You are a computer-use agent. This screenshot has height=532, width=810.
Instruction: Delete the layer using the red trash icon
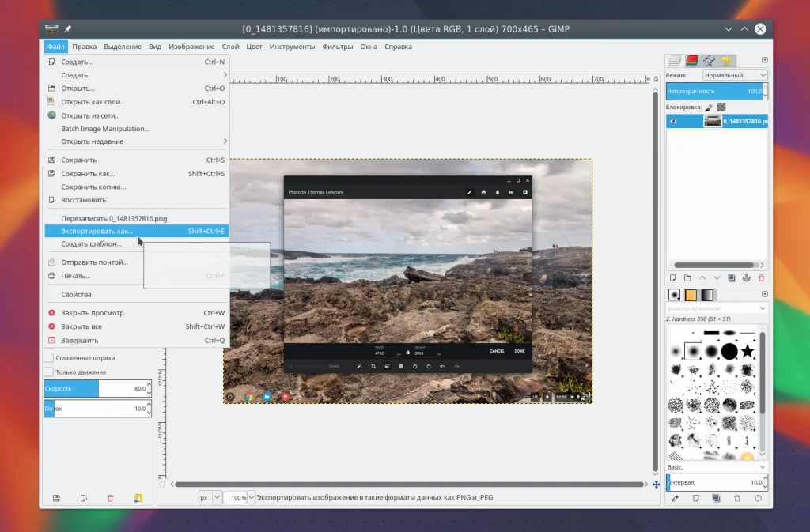762,277
